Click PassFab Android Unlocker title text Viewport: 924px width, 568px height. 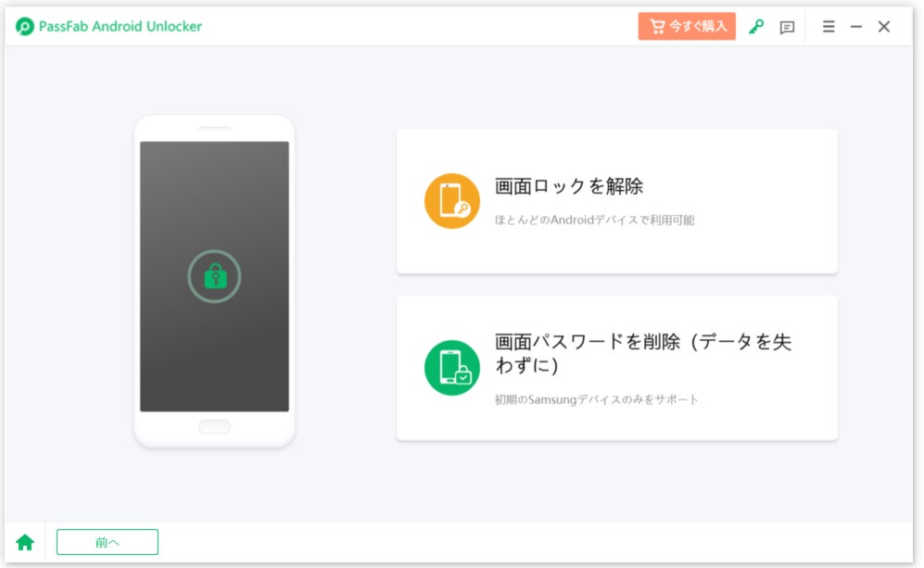[x=120, y=27]
